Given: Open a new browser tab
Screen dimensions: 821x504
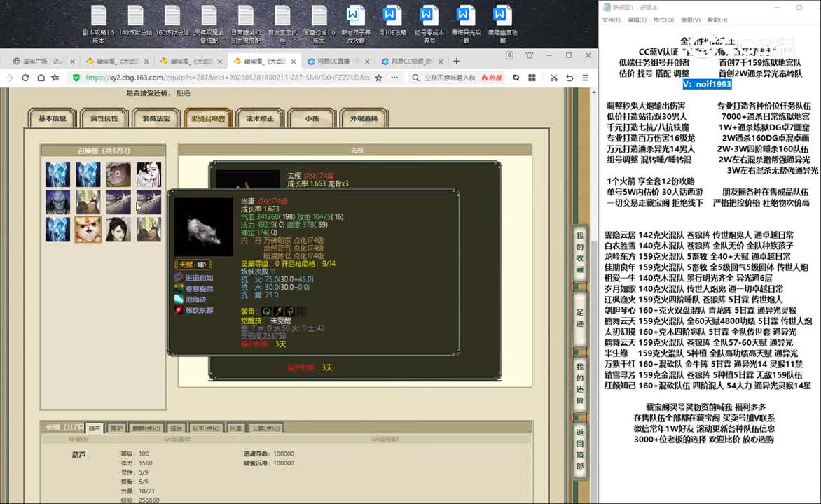Looking at the screenshot, I should coord(457,61).
